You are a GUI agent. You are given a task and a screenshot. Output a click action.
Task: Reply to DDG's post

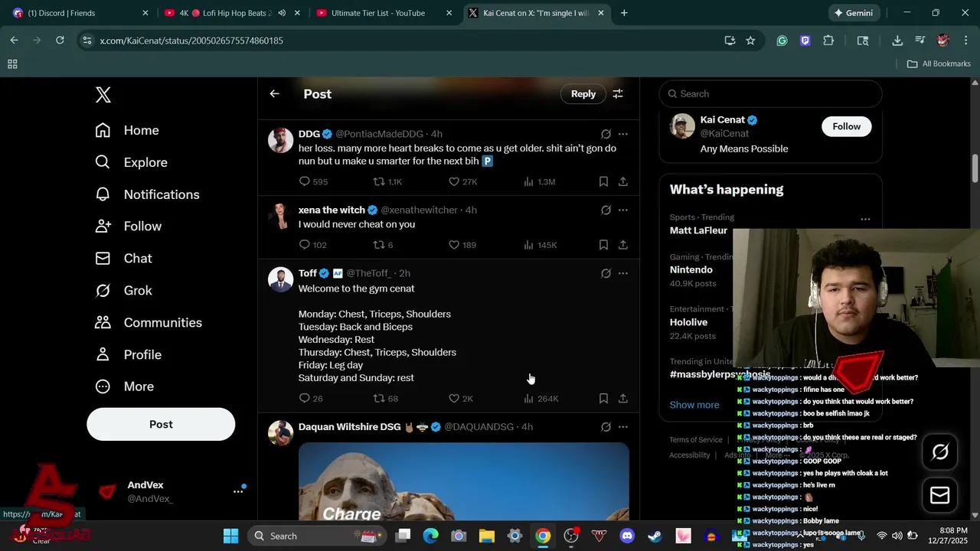point(313,181)
